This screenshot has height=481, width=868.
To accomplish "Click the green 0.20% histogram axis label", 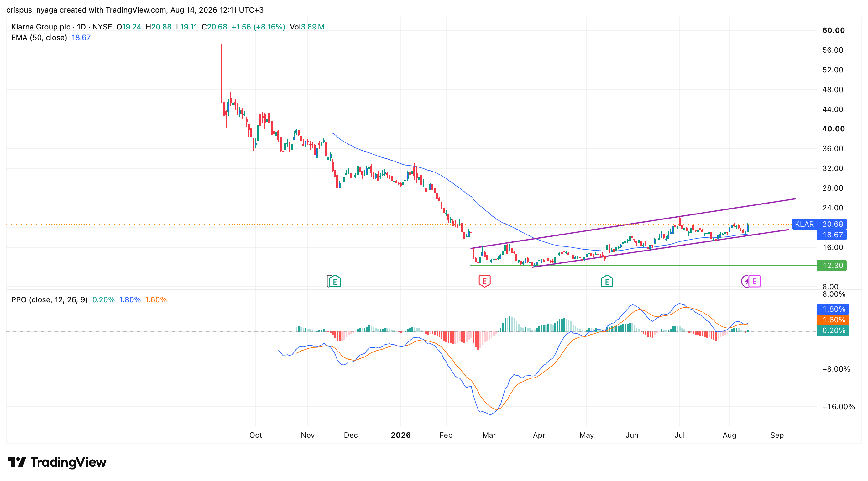I will click(x=833, y=330).
